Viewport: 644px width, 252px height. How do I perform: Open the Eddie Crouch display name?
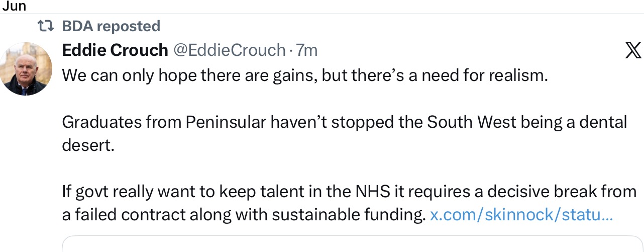pyautogui.click(x=115, y=50)
